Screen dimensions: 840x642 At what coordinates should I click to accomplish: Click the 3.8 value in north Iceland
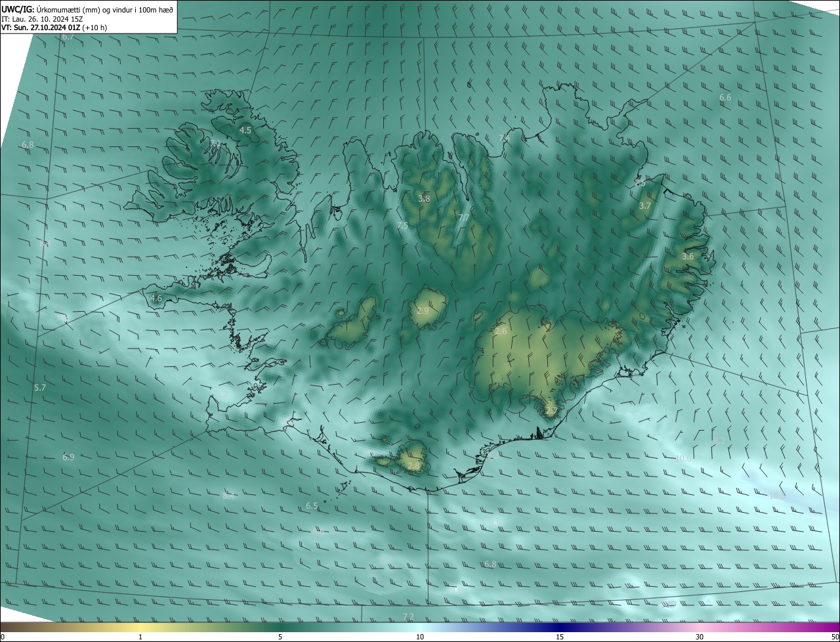[x=424, y=198]
